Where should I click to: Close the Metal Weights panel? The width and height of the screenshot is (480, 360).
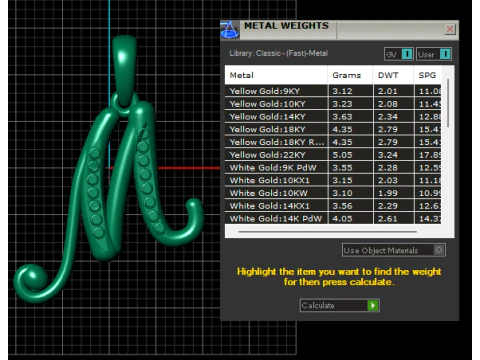[x=450, y=29]
